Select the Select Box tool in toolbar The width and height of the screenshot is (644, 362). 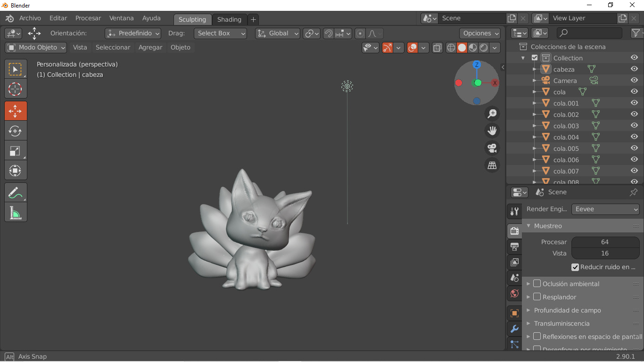point(16,69)
